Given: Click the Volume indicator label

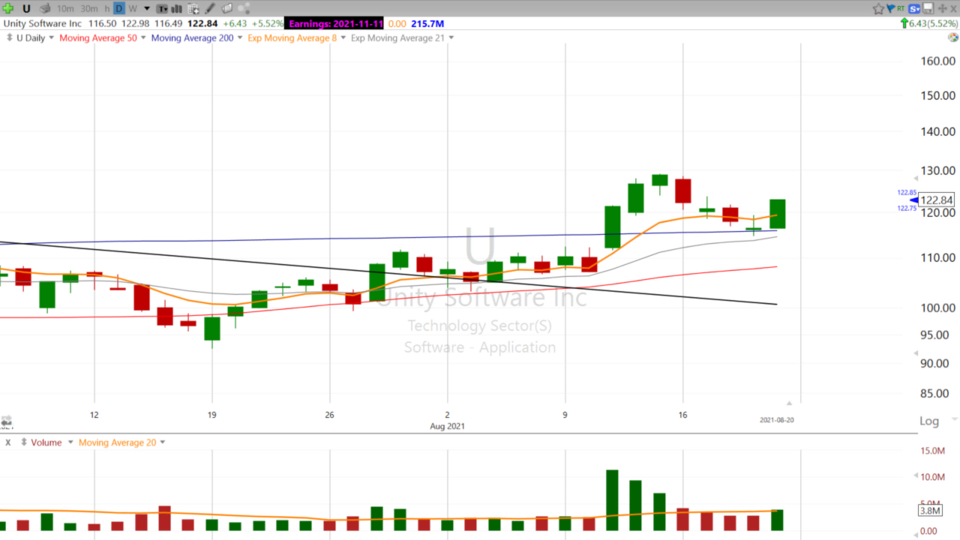Looking at the screenshot, I should [47, 443].
